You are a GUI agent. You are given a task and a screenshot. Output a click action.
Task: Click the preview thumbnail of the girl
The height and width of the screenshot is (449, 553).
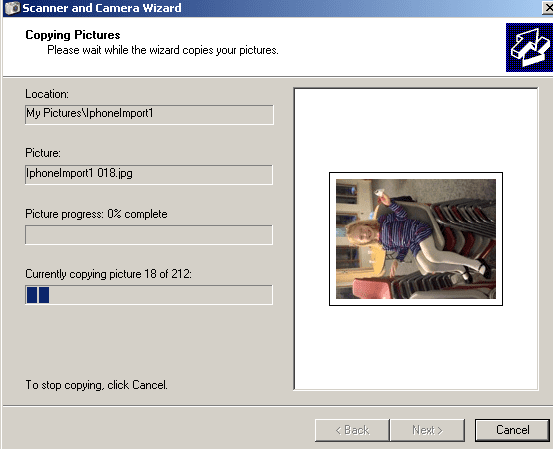(x=416, y=239)
